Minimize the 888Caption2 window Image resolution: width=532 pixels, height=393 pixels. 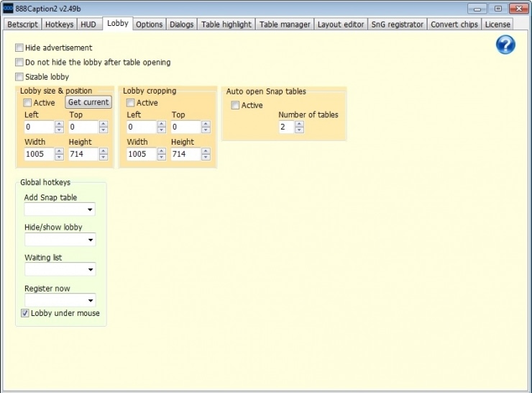pos(477,9)
